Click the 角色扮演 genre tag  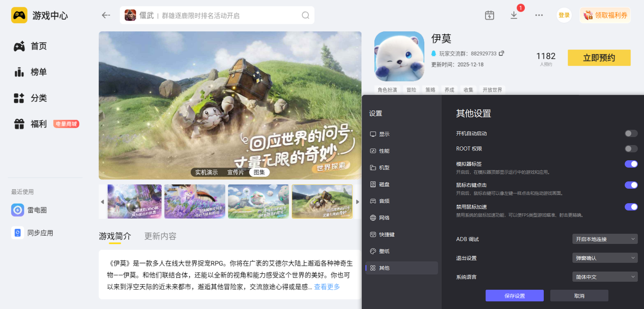(387, 90)
